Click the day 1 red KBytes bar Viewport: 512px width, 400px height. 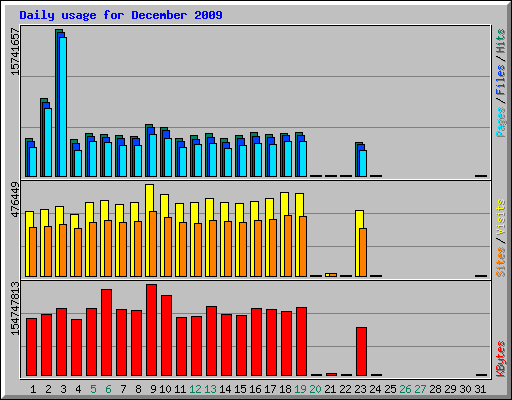31,347
